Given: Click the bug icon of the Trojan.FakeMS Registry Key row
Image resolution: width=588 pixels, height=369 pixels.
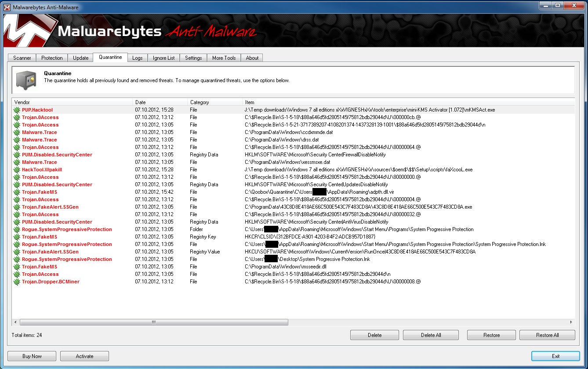Looking at the screenshot, I should tap(17, 237).
